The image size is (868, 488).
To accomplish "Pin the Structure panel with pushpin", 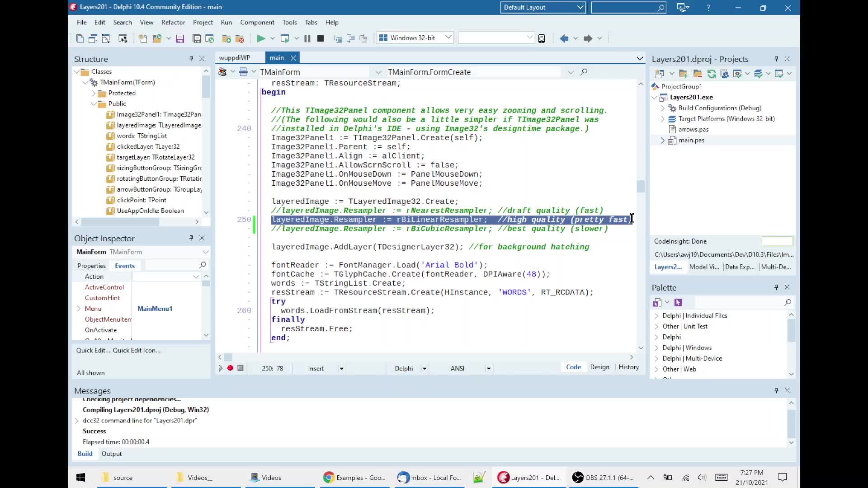I will point(191,59).
